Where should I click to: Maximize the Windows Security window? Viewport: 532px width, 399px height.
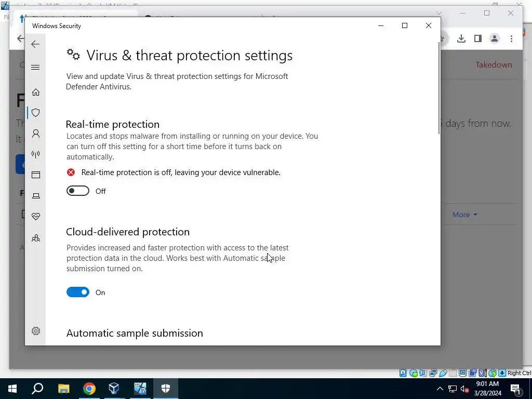404,25
